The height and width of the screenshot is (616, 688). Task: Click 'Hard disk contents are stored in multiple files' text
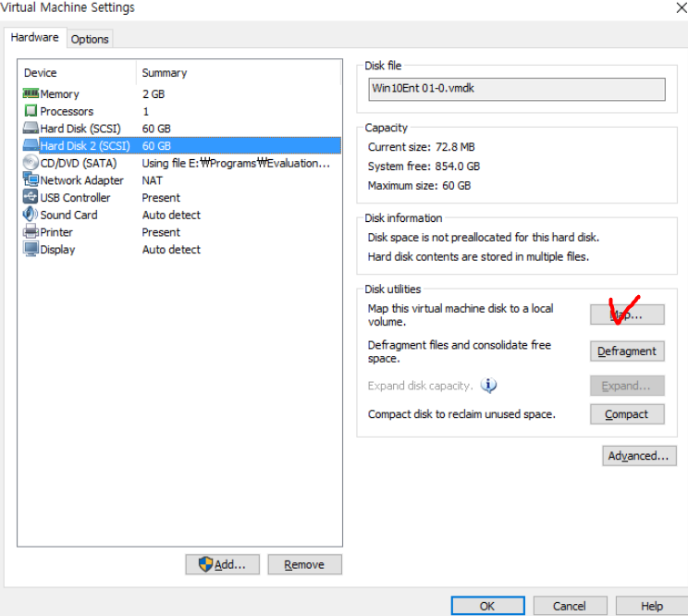coord(478,257)
